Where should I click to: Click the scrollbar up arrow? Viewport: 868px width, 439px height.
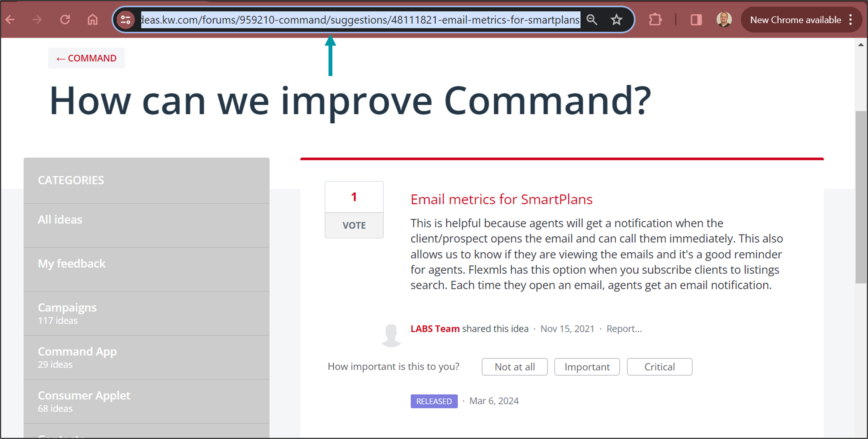coord(861,45)
